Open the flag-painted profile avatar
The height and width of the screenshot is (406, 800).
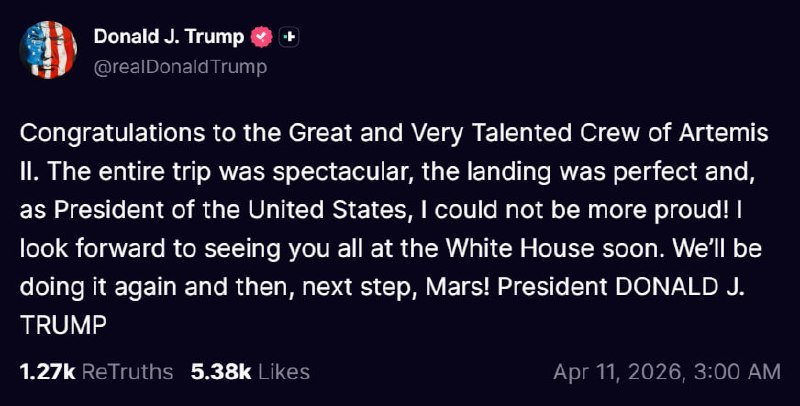pyautogui.click(x=48, y=49)
